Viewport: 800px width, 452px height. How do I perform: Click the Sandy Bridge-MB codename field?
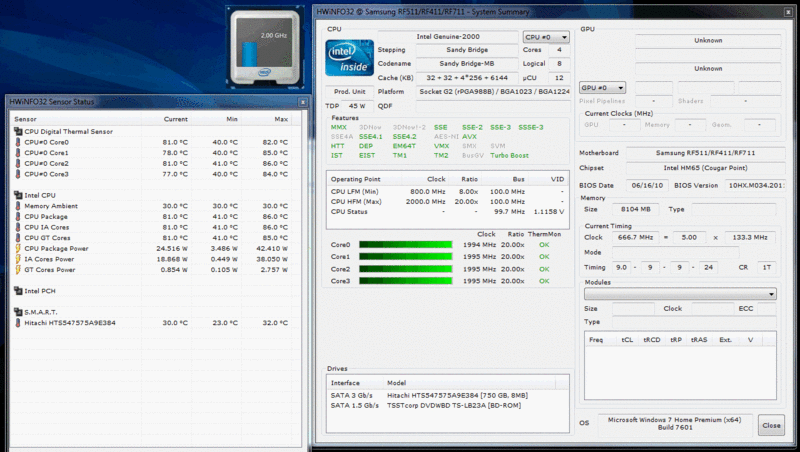coord(467,64)
